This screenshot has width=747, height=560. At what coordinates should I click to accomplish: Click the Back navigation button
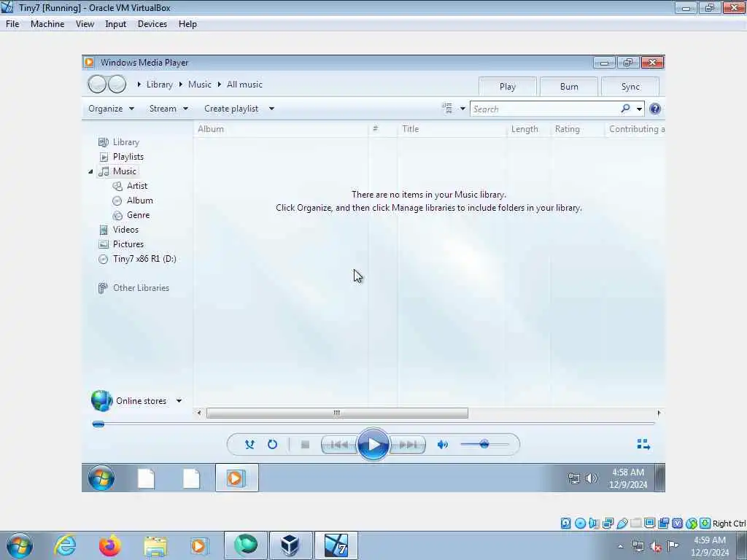[x=97, y=85]
